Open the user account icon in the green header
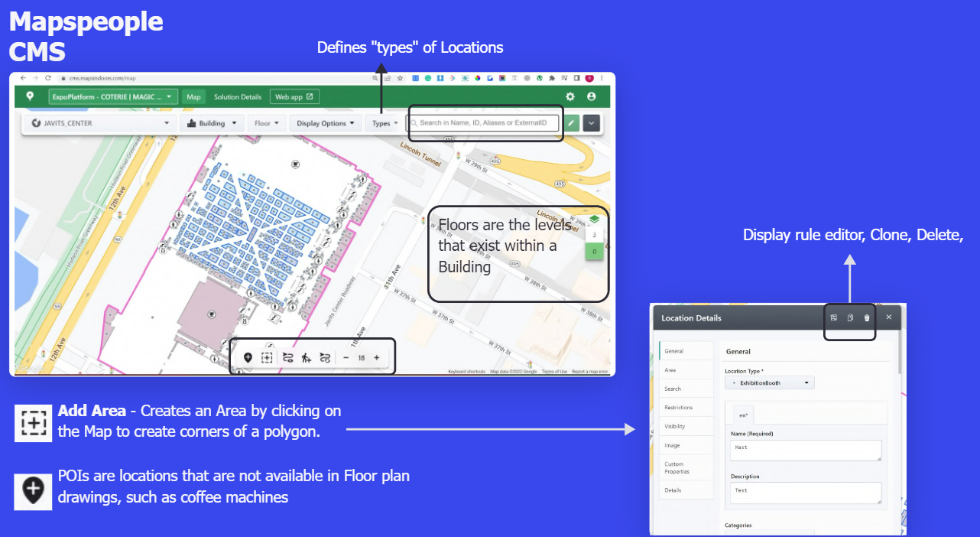The width and height of the screenshot is (980, 537). (591, 97)
